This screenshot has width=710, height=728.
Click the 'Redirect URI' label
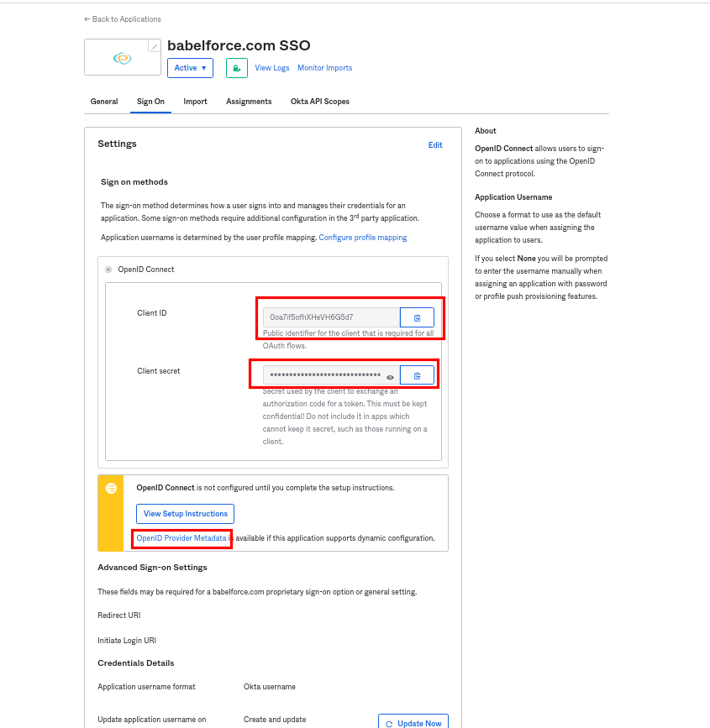tap(119, 615)
